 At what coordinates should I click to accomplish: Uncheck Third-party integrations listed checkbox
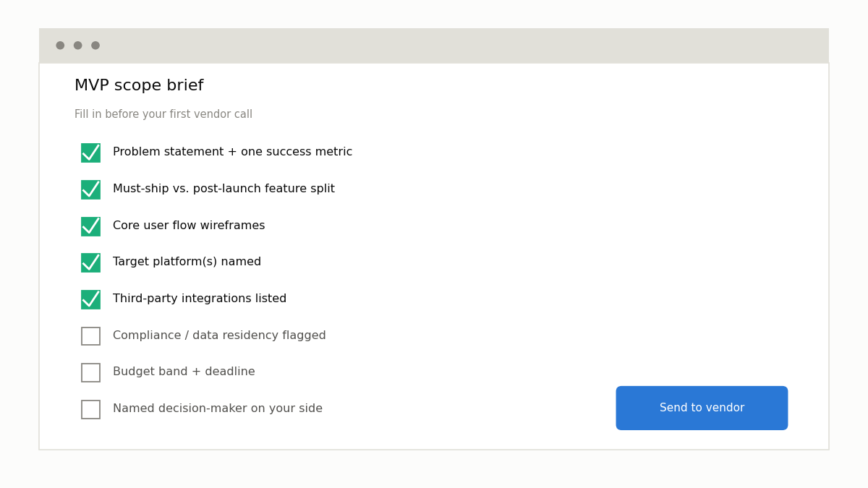tap(90, 299)
